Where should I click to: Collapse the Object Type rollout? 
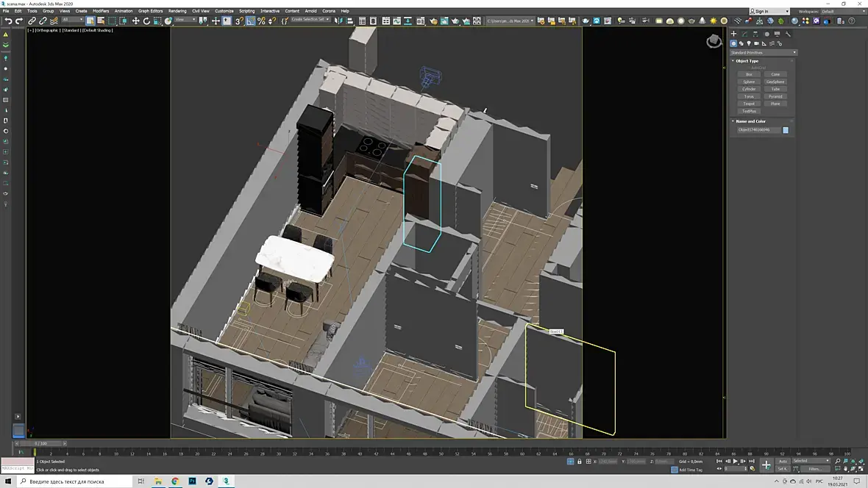(747, 61)
